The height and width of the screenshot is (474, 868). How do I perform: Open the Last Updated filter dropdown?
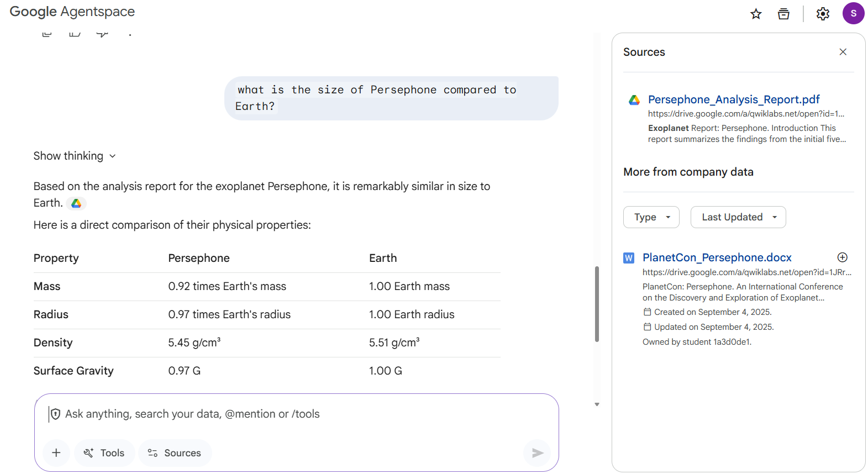738,217
